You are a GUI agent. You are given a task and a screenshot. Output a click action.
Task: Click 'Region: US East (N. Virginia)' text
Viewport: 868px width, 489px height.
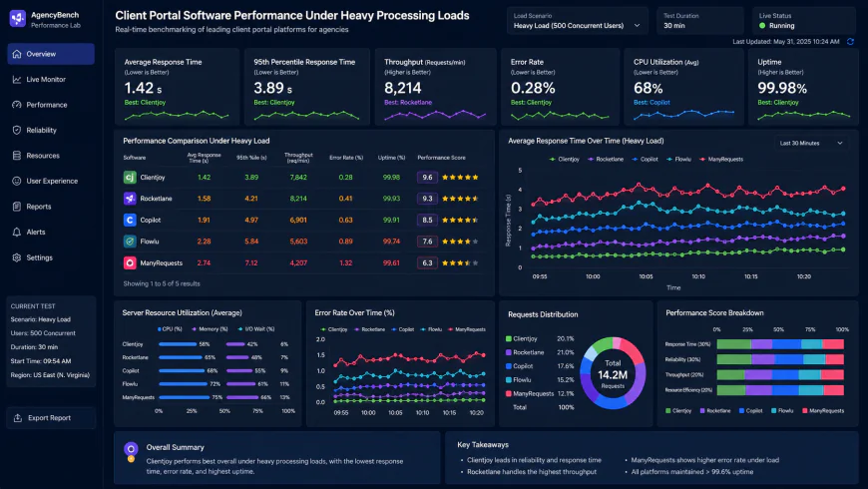click(x=50, y=375)
